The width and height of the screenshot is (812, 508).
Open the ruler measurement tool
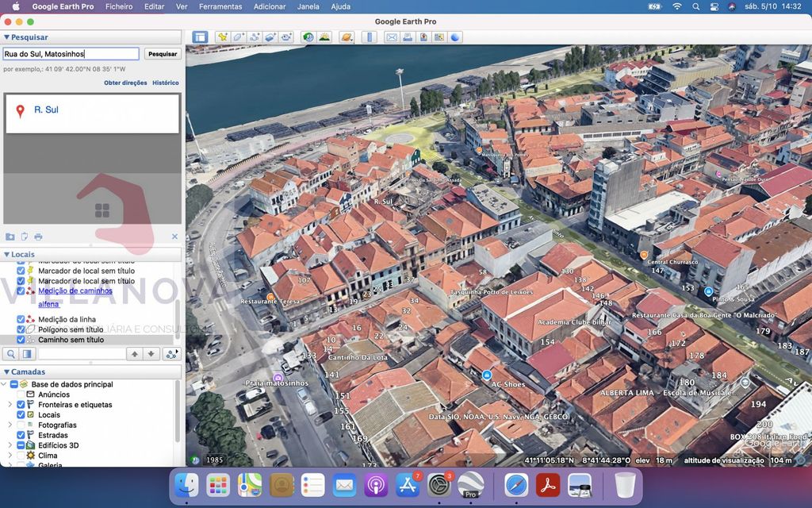[x=370, y=37]
